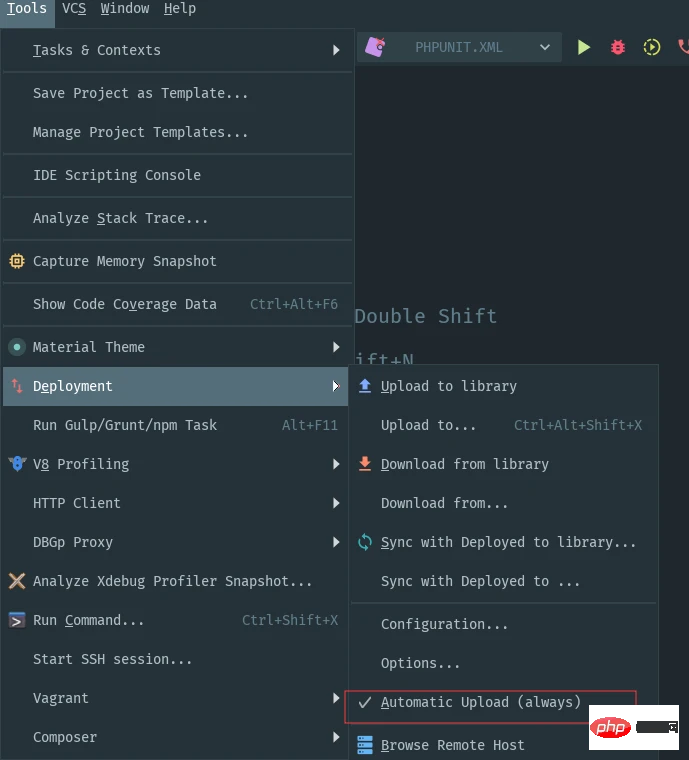Click the Composer entry

pyautogui.click(x=175, y=737)
